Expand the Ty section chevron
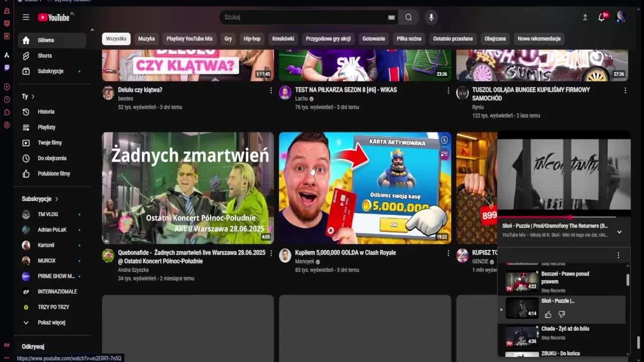 pos(33,97)
